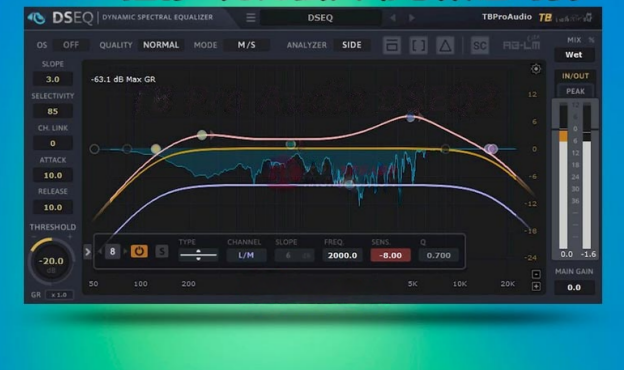624x370 pixels.
Task: Click the band number 8 button
Action: point(113,251)
